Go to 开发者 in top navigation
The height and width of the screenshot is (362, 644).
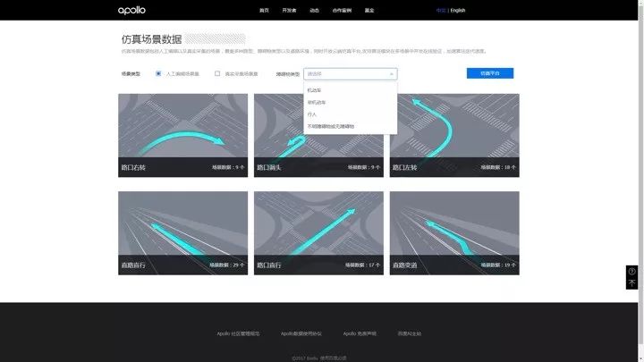[289, 10]
